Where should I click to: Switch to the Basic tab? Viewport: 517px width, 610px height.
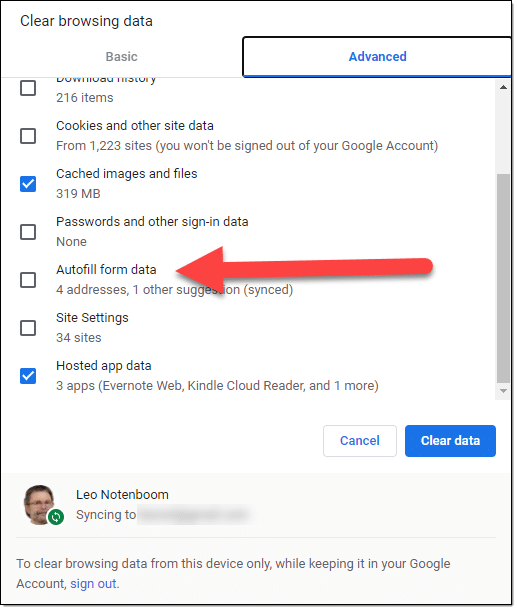pos(122,57)
